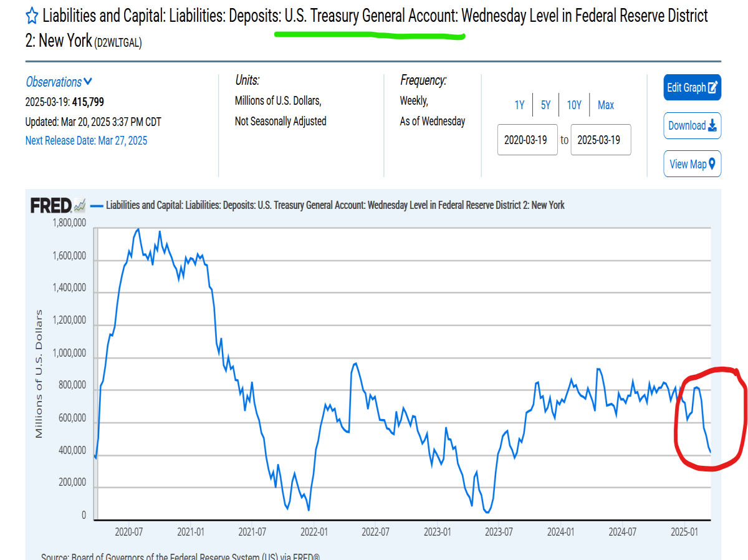Select the 1Y date range
Image resolution: width=748 pixels, height=560 pixels.
tap(519, 105)
